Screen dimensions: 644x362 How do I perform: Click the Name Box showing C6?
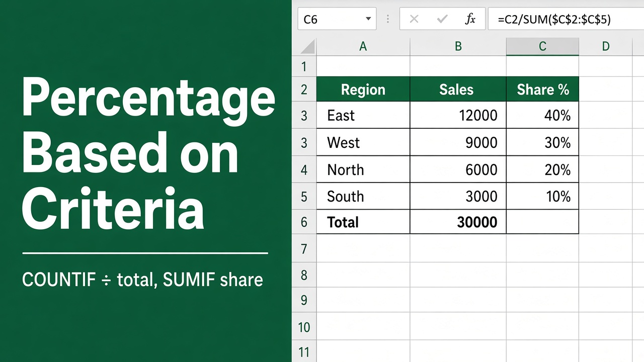point(337,19)
